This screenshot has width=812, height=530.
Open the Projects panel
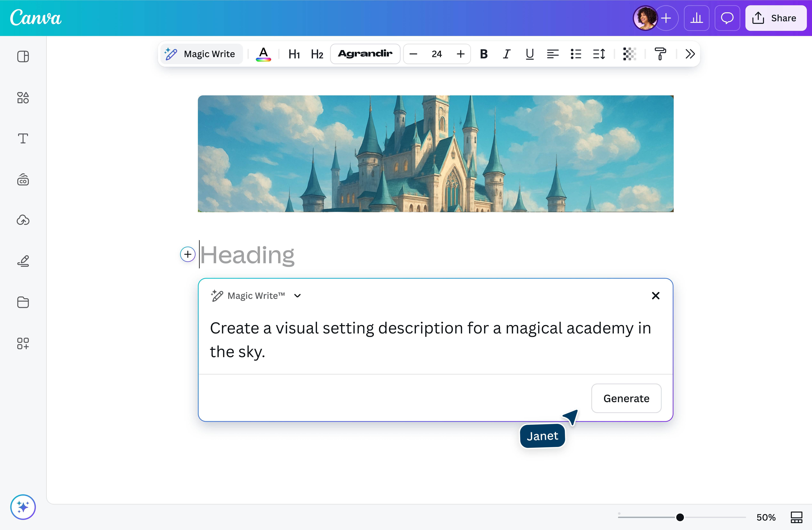pyautogui.click(x=23, y=302)
